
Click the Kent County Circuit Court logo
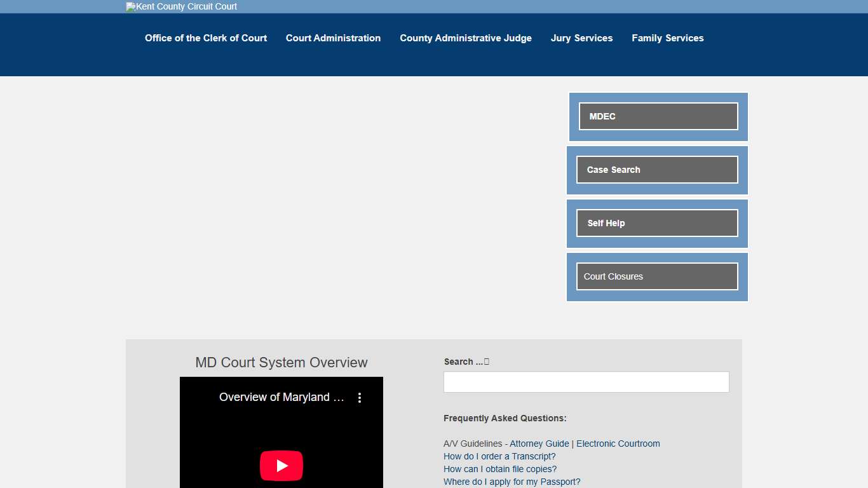pyautogui.click(x=180, y=6)
